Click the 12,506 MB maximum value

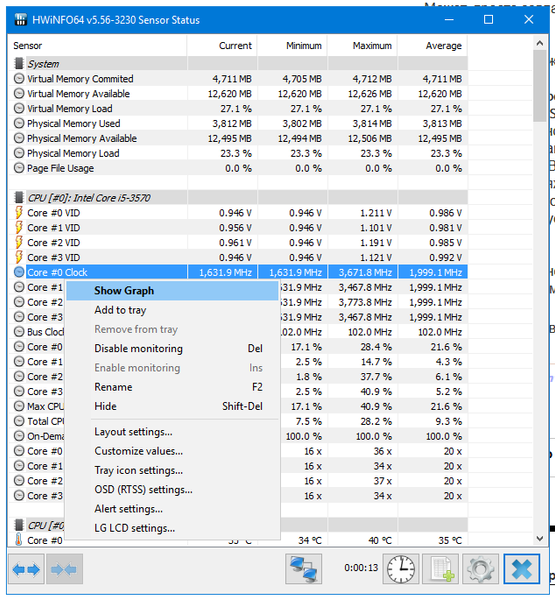tap(370, 139)
